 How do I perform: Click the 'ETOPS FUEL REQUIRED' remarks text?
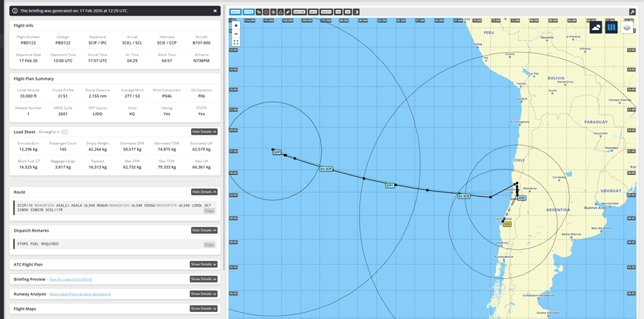pos(38,244)
